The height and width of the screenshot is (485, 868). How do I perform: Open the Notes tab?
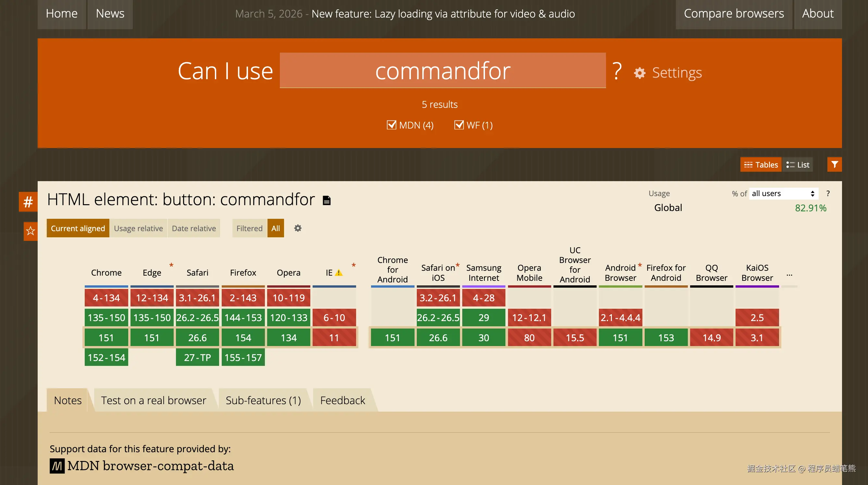click(68, 400)
